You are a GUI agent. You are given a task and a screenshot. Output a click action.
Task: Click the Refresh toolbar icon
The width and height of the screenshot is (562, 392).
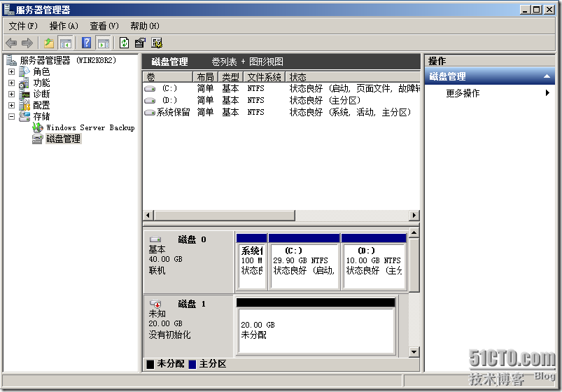124,43
